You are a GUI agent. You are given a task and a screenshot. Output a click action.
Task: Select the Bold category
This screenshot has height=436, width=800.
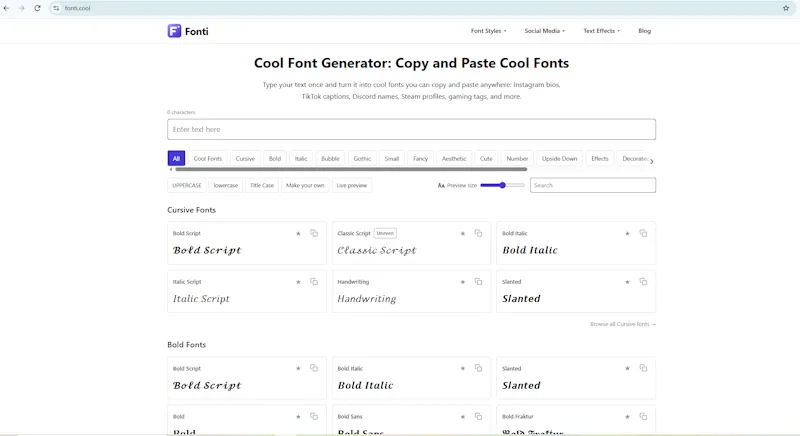tap(274, 159)
